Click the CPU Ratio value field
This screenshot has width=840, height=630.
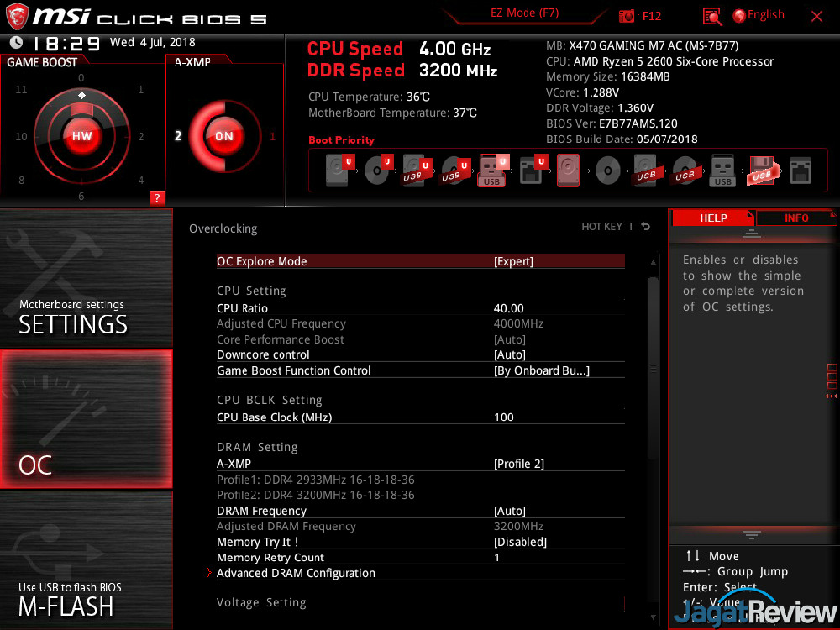click(509, 308)
